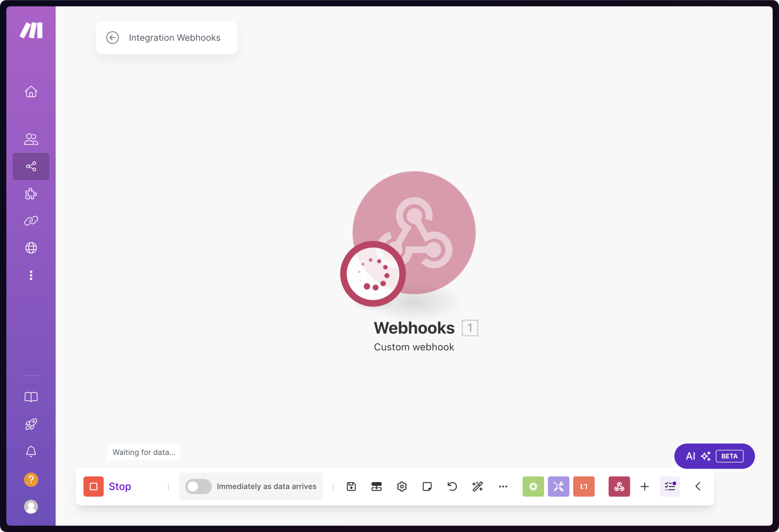Open scenario settings with the gear icon
Image resolution: width=779 pixels, height=532 pixels.
[x=402, y=486]
